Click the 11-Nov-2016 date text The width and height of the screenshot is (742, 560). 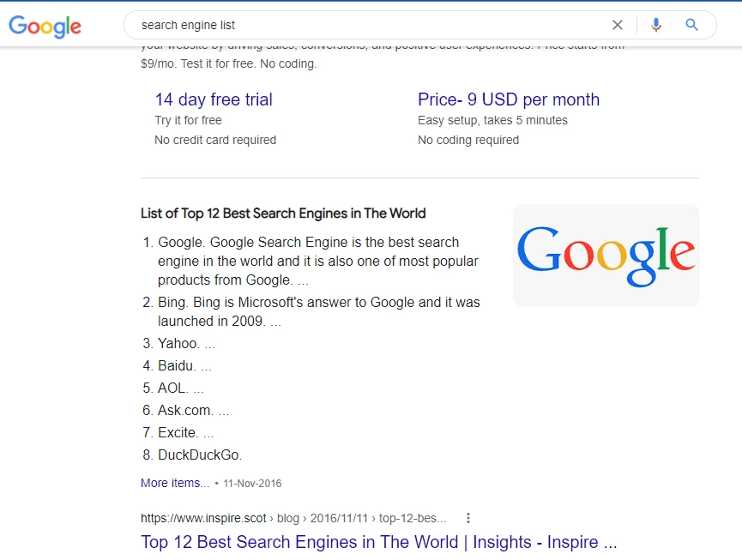click(252, 484)
